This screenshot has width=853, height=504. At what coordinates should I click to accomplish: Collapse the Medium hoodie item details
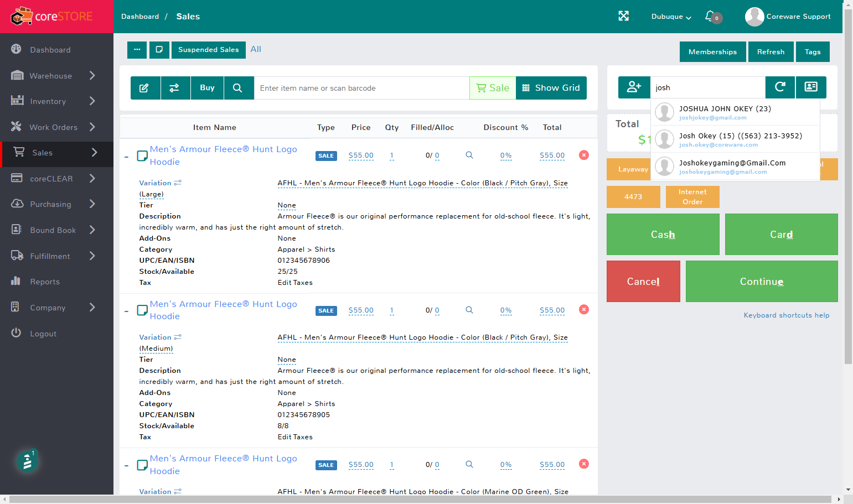click(x=126, y=311)
